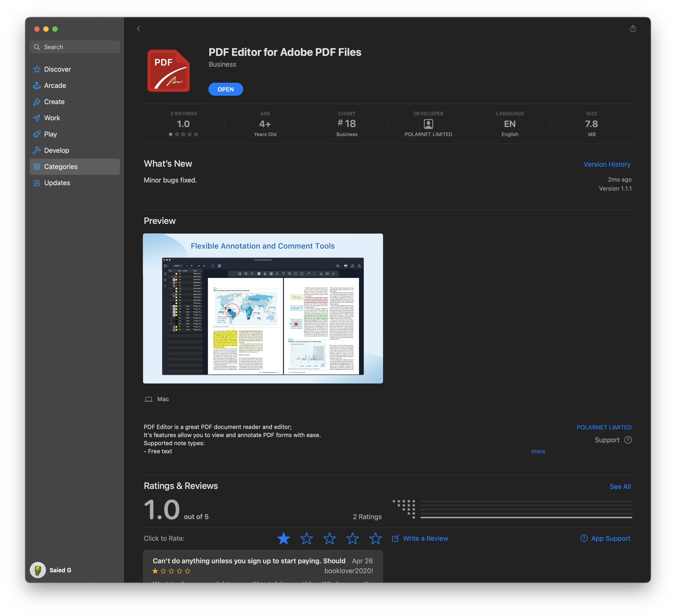Click the chart #18 Business badge
Viewport: 676px width, 616px height.
pos(347,124)
